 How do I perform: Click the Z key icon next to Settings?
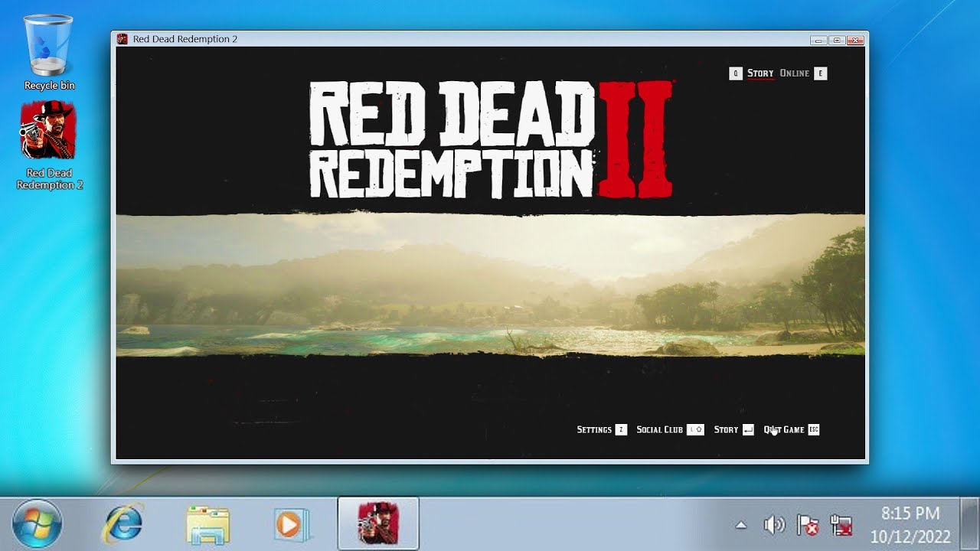click(x=621, y=430)
